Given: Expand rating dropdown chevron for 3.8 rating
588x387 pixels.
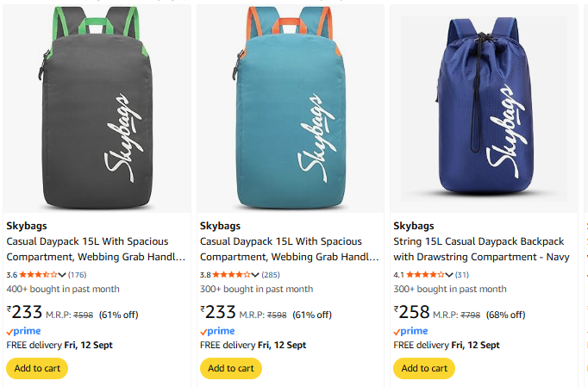Looking at the screenshot, I should click(255, 275).
